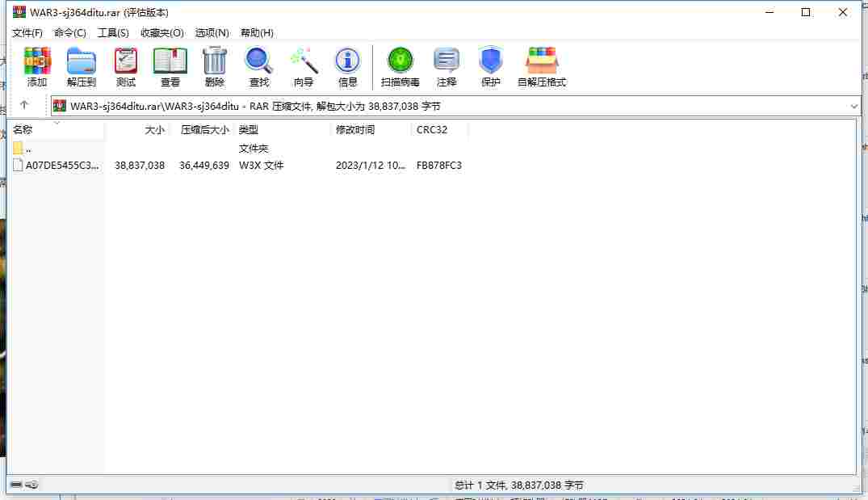Sort by CRC32 column header

click(x=440, y=129)
